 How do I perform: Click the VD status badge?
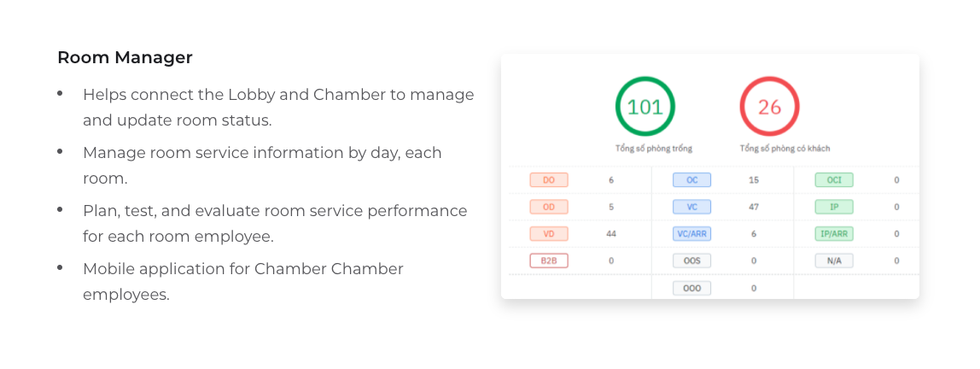coord(549,234)
